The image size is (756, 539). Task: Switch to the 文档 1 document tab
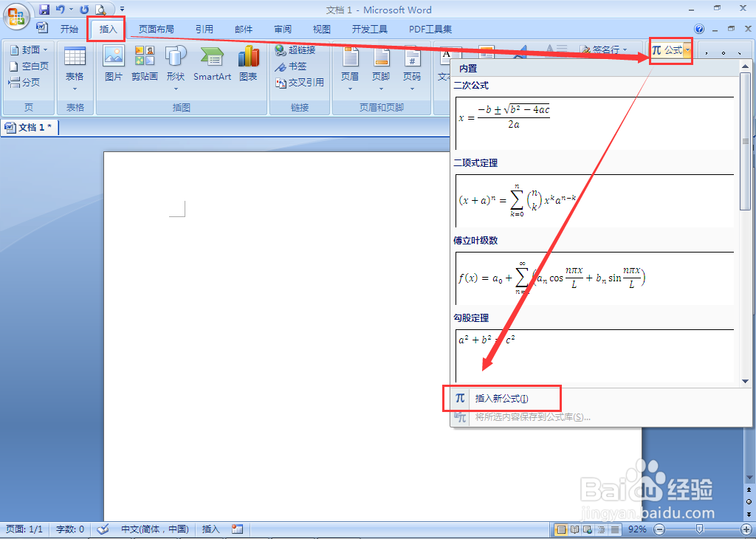tap(30, 127)
